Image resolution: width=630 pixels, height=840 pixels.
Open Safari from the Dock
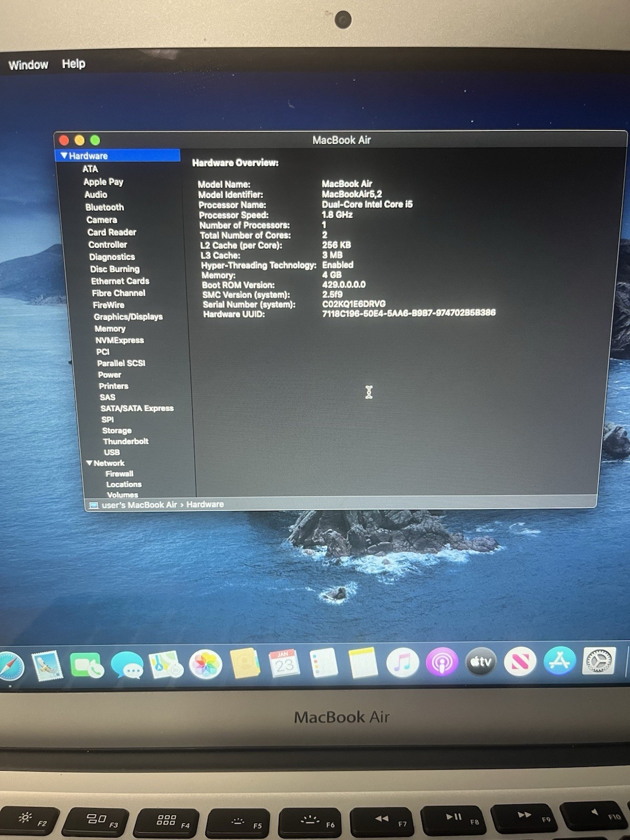(x=10, y=666)
